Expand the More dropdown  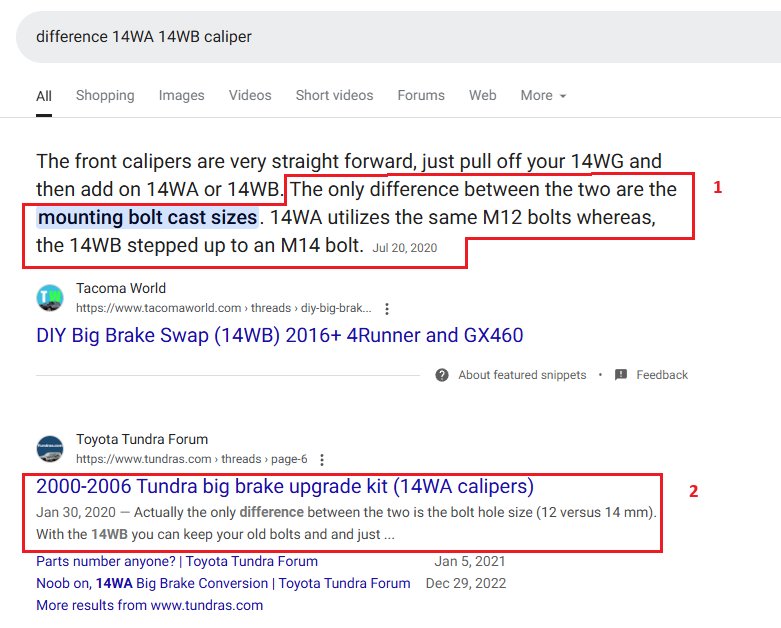pos(543,95)
